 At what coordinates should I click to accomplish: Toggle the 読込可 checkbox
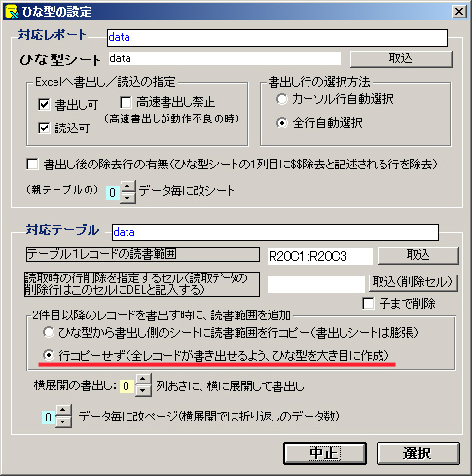pos(44,128)
